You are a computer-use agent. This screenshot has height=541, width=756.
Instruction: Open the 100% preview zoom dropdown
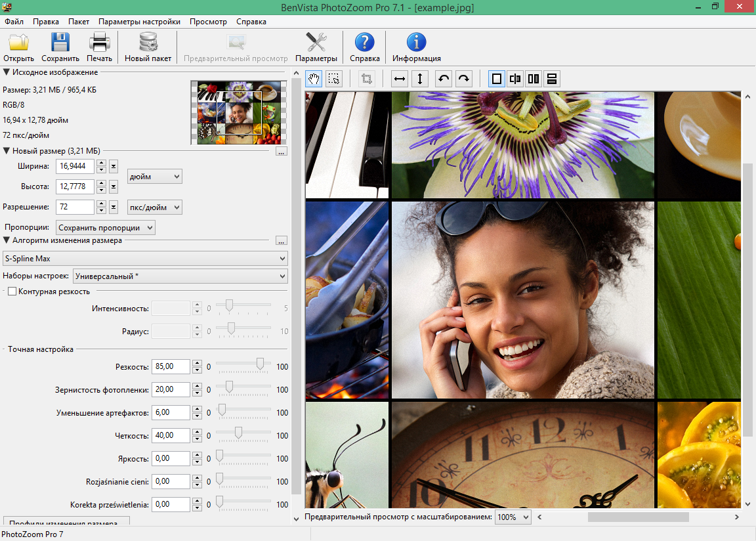(x=513, y=517)
